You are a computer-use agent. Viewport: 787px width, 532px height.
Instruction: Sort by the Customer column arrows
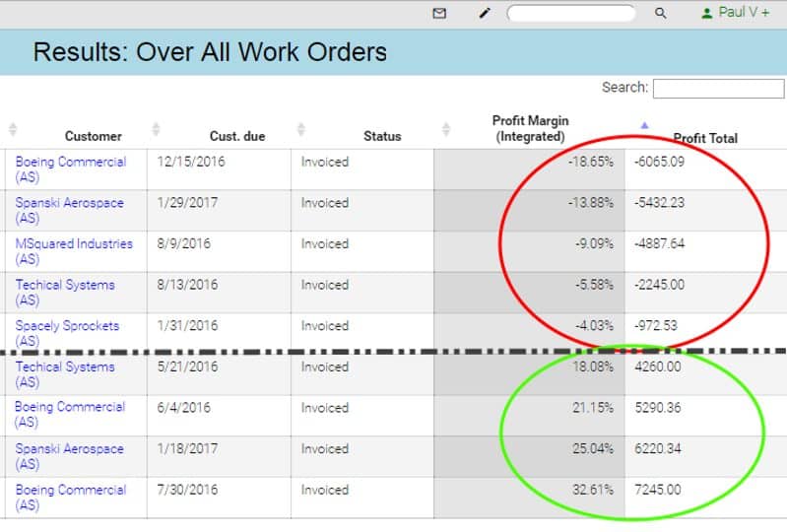13,129
